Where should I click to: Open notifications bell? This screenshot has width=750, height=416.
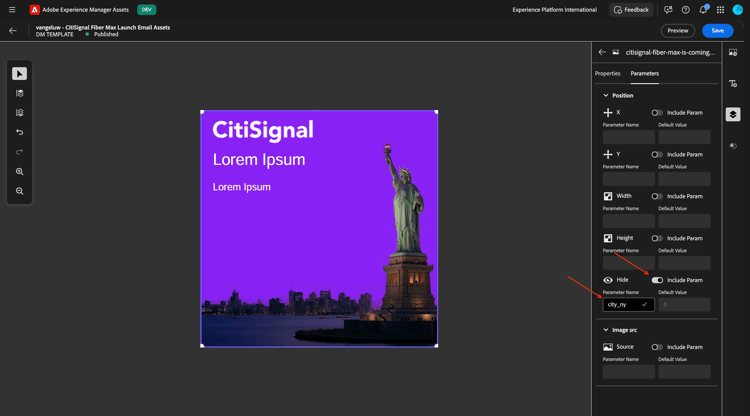tap(703, 10)
